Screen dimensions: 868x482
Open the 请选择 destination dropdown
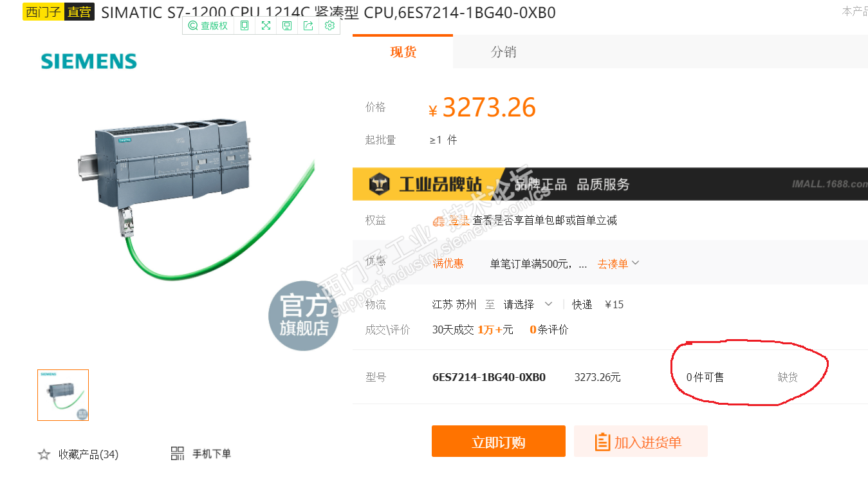[x=528, y=304]
